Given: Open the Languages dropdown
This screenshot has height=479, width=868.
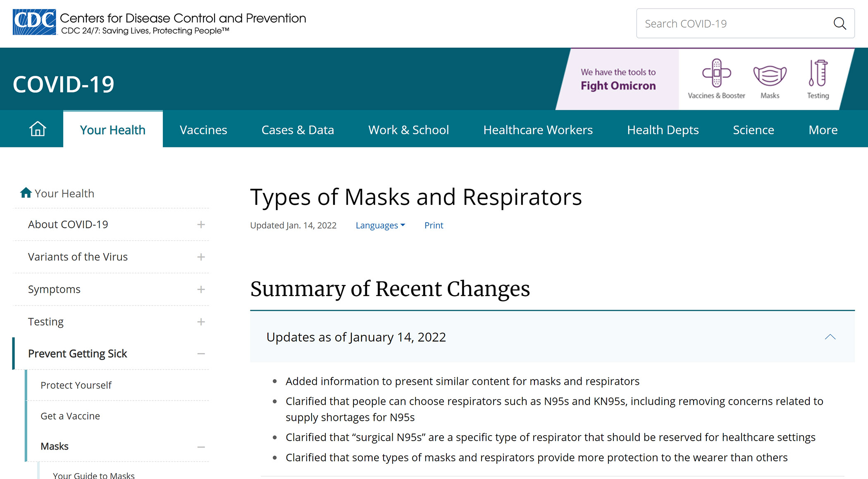Looking at the screenshot, I should coord(380,225).
